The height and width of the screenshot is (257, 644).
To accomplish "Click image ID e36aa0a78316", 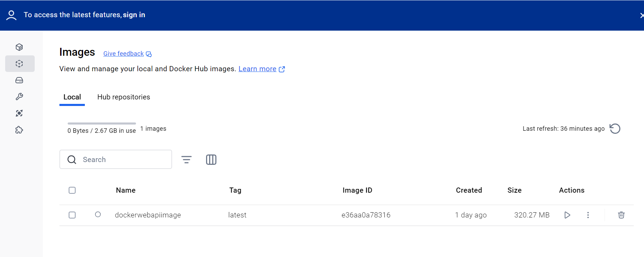I will pos(366,215).
